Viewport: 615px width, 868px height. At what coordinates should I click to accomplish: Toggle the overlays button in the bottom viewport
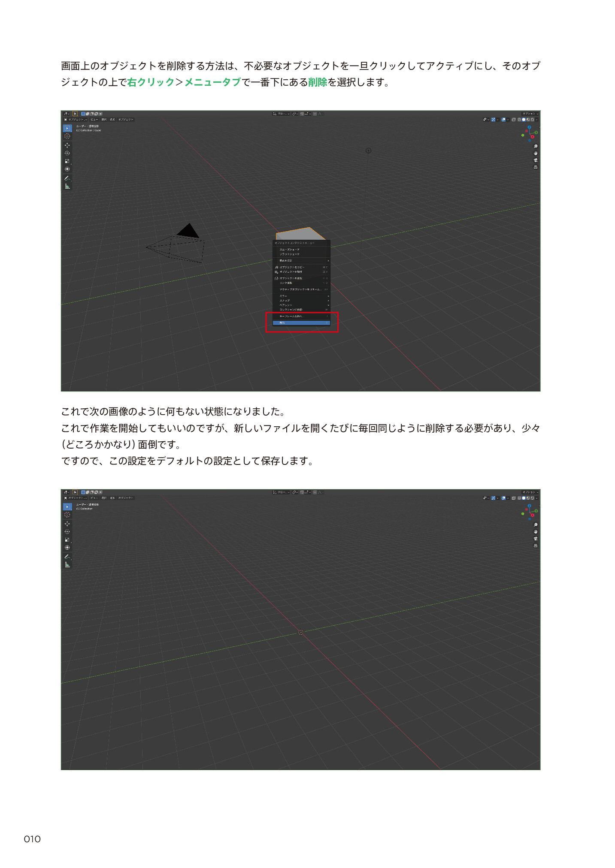click(503, 498)
